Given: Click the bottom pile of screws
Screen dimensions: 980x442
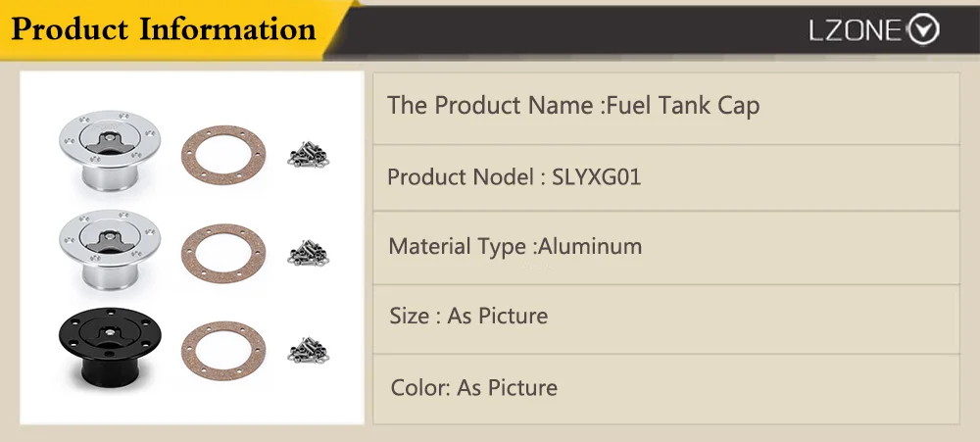Looking at the screenshot, I should click(x=308, y=350).
